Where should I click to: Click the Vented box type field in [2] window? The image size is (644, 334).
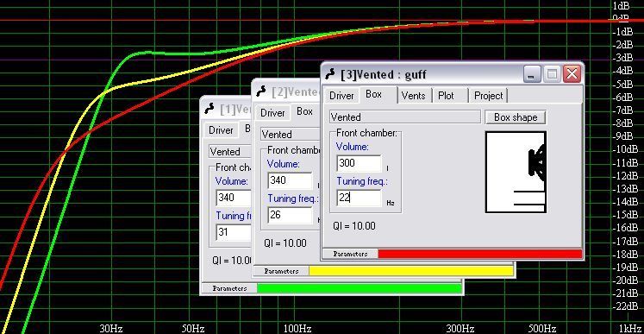point(291,135)
